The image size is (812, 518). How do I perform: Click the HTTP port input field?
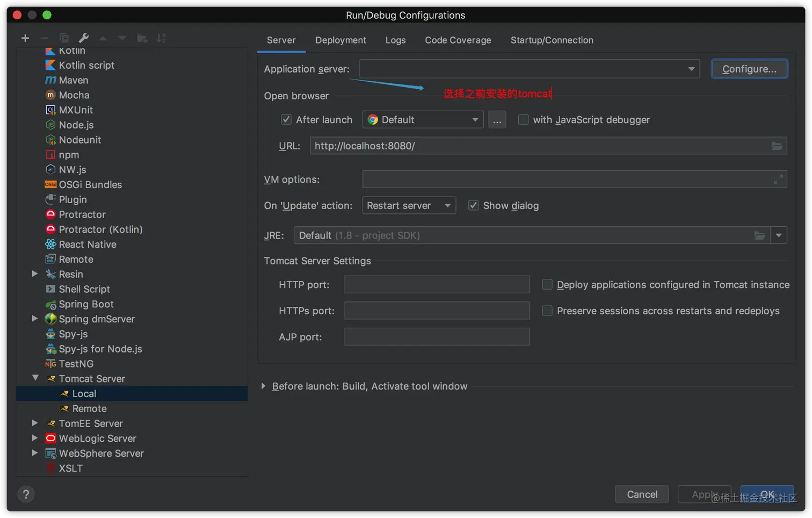click(437, 284)
